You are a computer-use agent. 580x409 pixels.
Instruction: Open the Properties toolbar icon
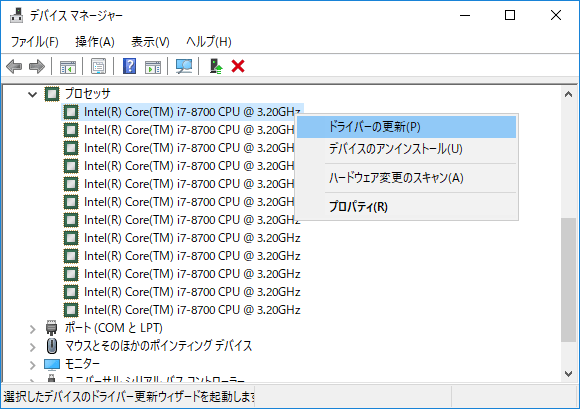(x=98, y=67)
